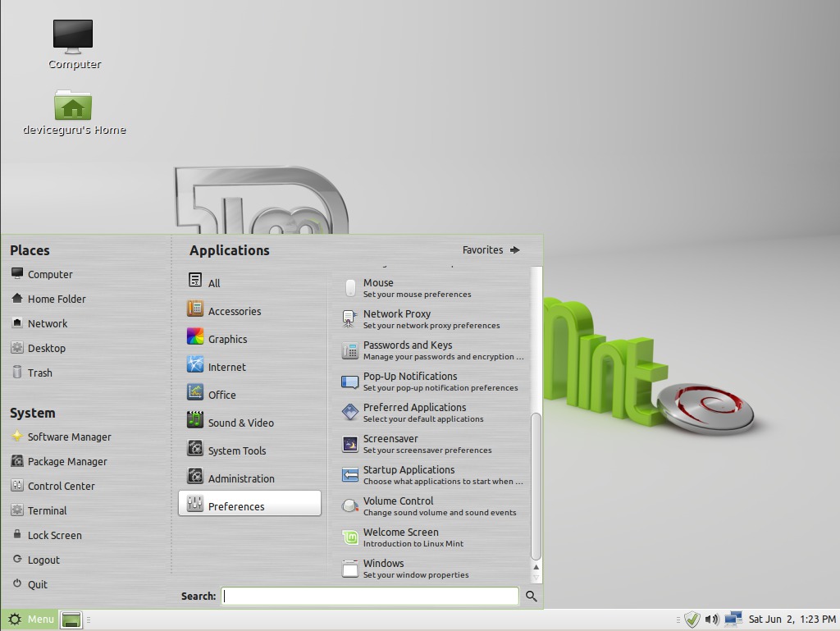
Task: Open Preferred Applications
Action: coord(431,413)
